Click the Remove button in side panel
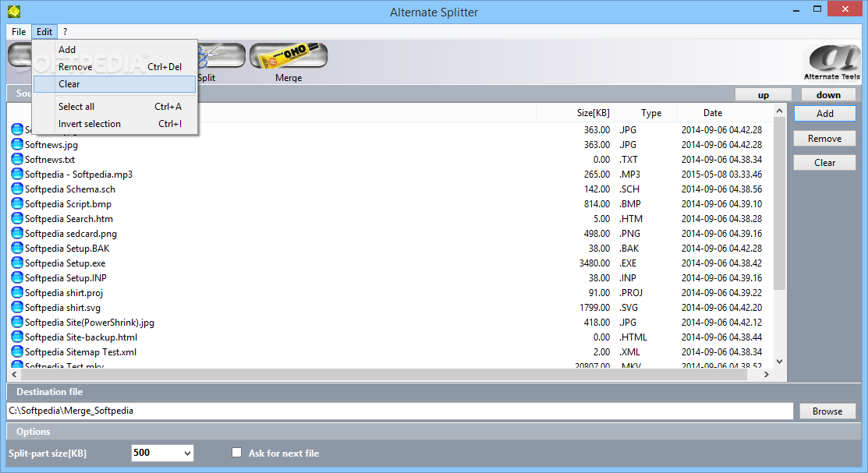The height and width of the screenshot is (473, 868). point(825,138)
